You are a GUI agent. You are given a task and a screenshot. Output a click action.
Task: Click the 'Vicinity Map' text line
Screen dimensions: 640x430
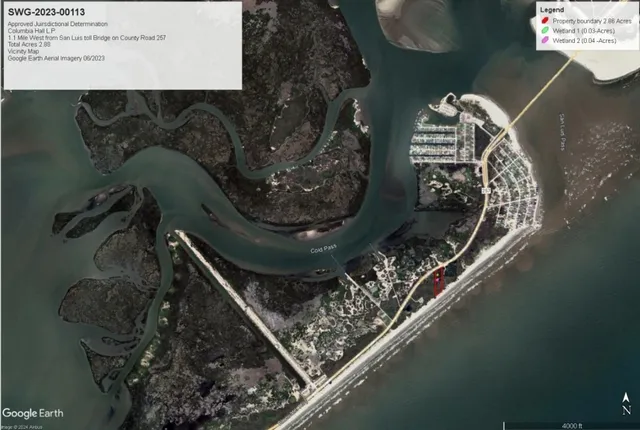point(23,52)
